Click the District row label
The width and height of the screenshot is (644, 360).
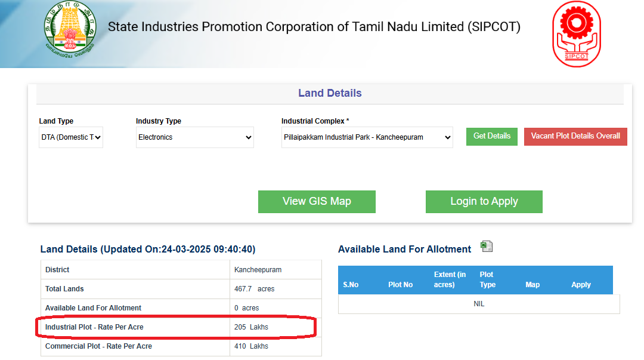57,270
